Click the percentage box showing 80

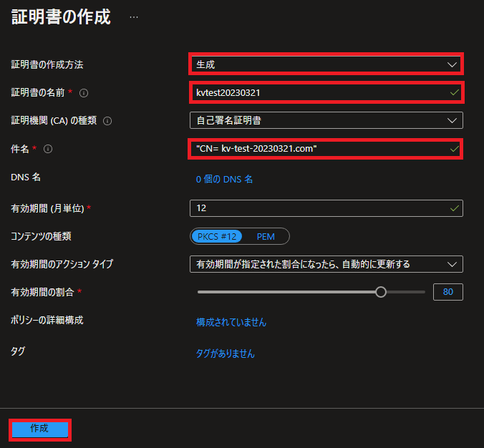tap(448, 292)
